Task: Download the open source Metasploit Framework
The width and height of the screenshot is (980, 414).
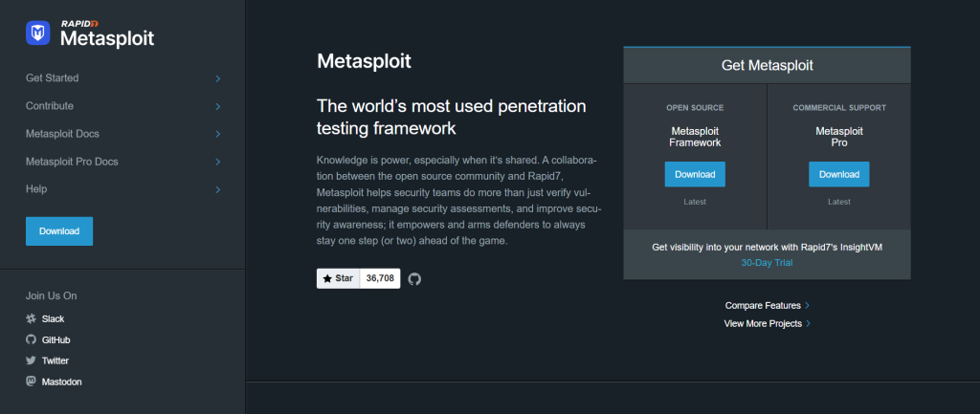Action: tap(695, 174)
